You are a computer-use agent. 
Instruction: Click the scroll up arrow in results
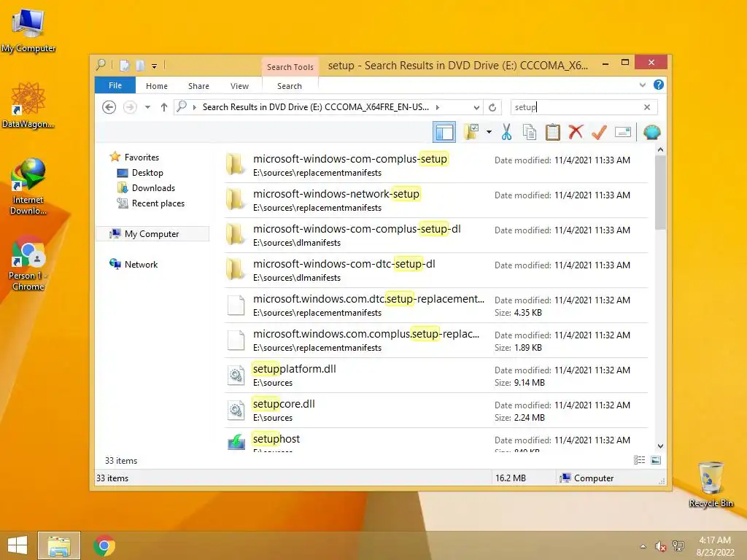660,149
